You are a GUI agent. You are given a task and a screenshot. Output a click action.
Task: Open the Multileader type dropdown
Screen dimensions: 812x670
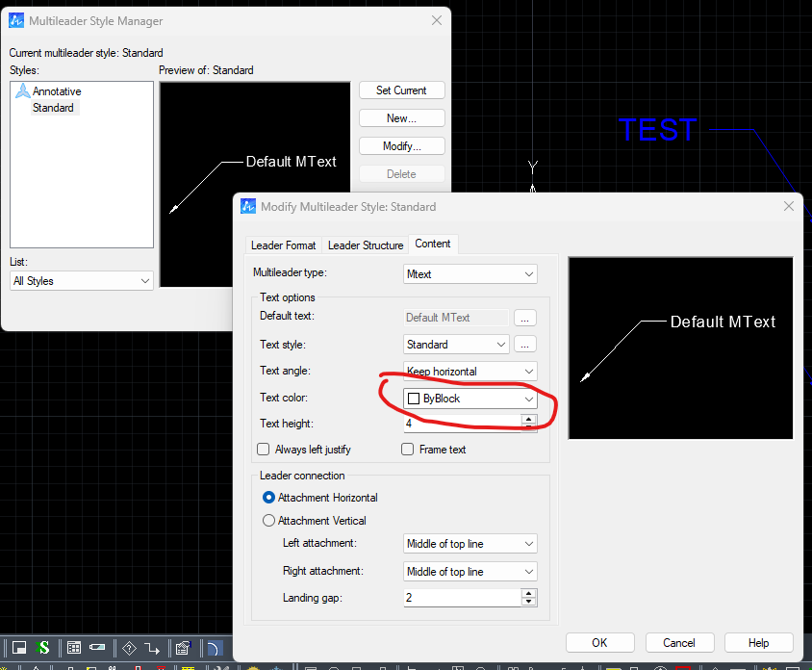point(470,274)
